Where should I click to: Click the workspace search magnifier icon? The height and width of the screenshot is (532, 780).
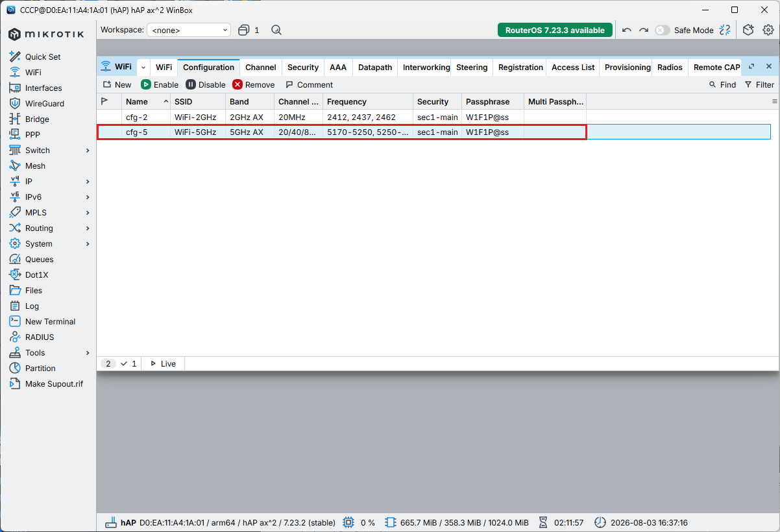point(276,30)
